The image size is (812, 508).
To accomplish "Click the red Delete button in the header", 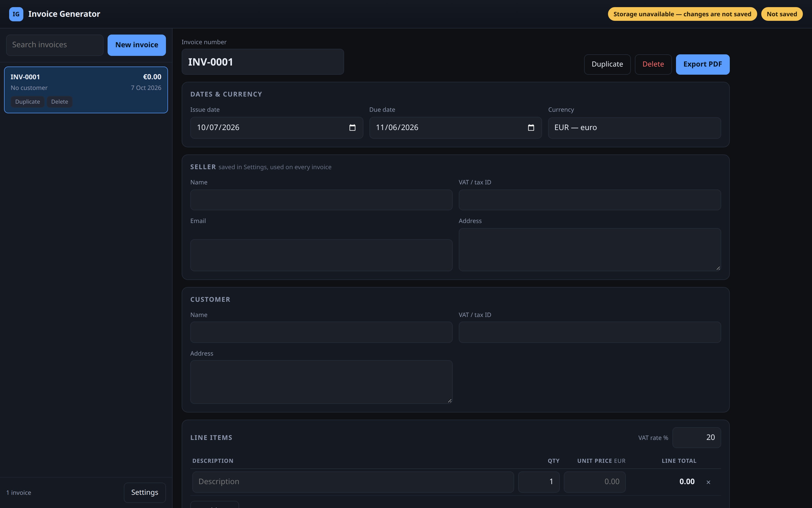I will coord(653,64).
